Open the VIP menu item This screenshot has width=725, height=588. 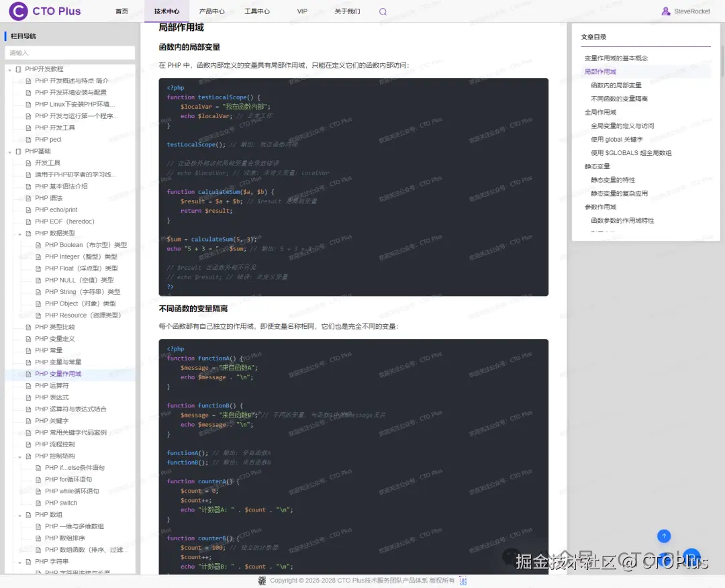[x=302, y=11]
